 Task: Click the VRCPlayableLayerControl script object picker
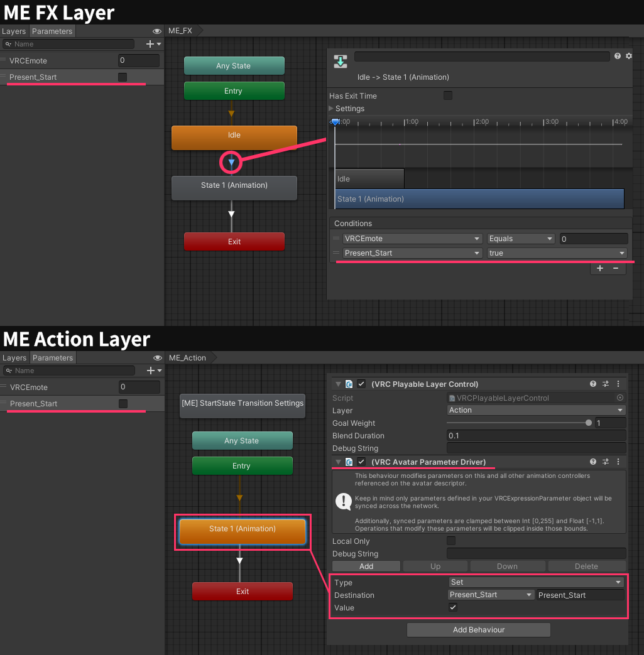(x=620, y=398)
